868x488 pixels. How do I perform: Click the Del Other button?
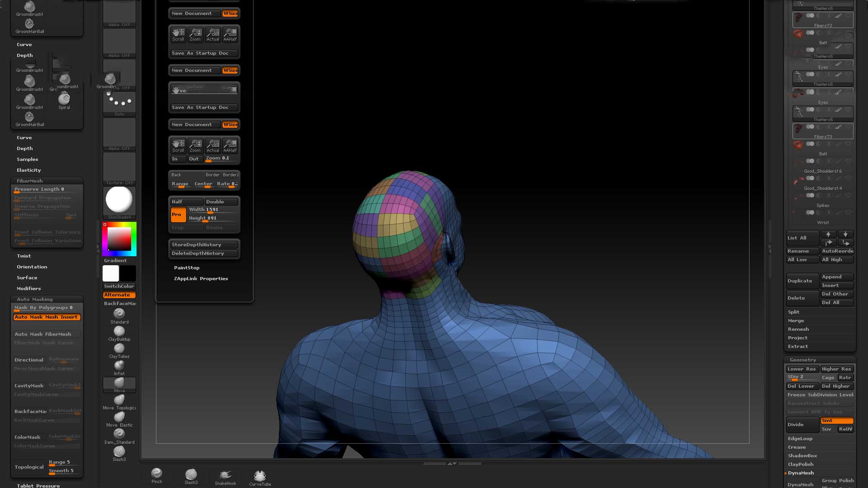click(x=837, y=294)
